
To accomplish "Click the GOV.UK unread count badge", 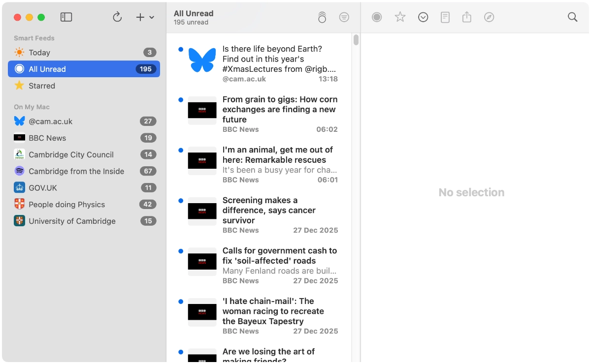I will pyautogui.click(x=148, y=187).
